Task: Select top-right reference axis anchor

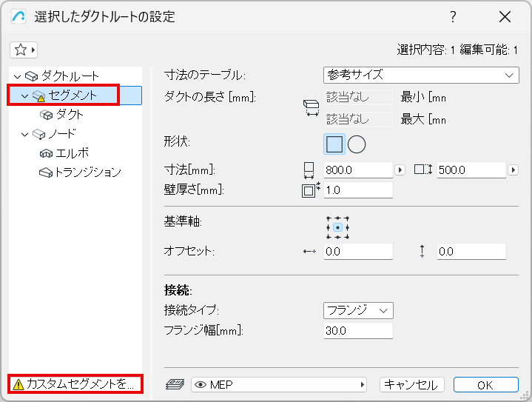Action: 347,218
